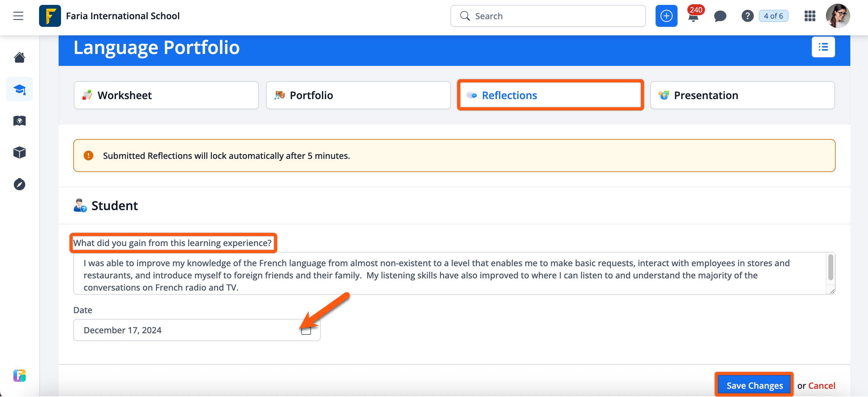This screenshot has width=868, height=397.
Task: Open the book shield sidebar icon
Action: coord(20,121)
